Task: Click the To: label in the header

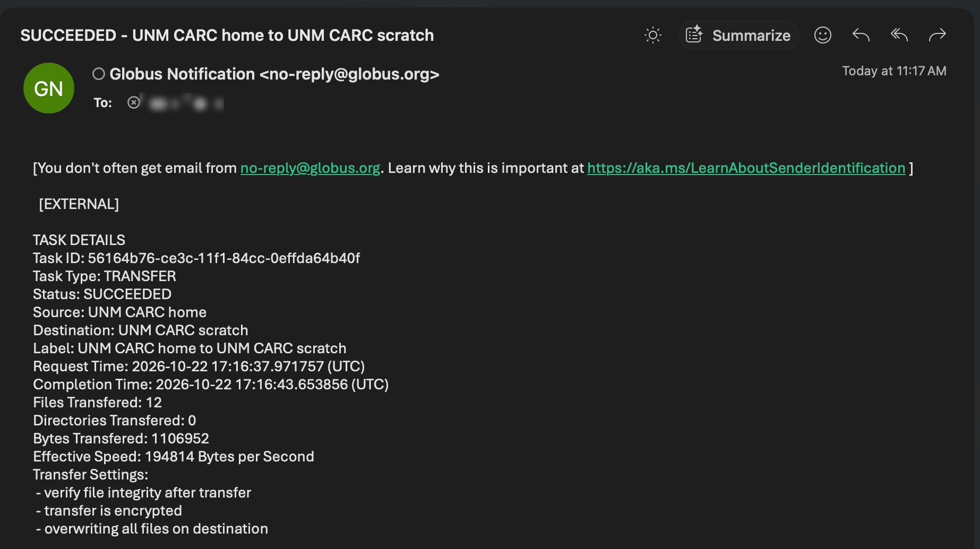Action: click(103, 102)
